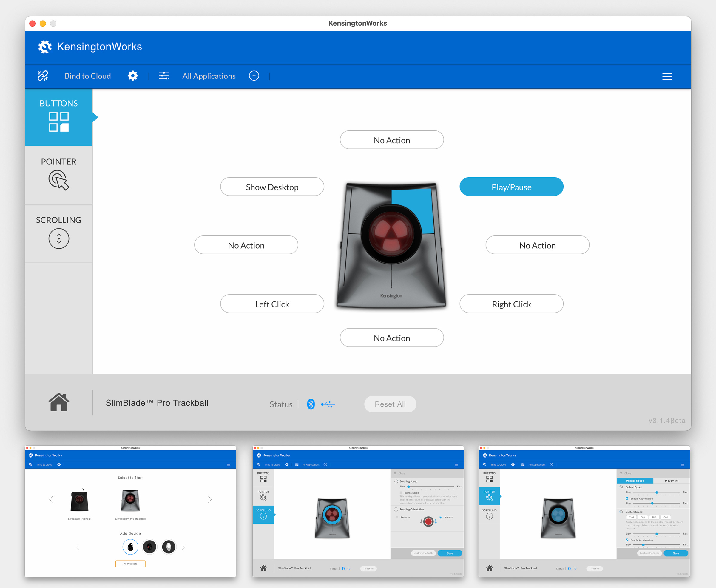This screenshot has width=716, height=588.
Task: Click next arrow on the Select to Start carousel
Action: (209, 499)
